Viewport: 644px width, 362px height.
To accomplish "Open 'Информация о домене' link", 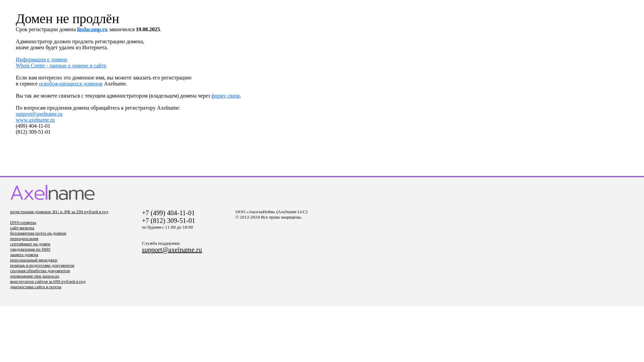I will pos(42,60).
